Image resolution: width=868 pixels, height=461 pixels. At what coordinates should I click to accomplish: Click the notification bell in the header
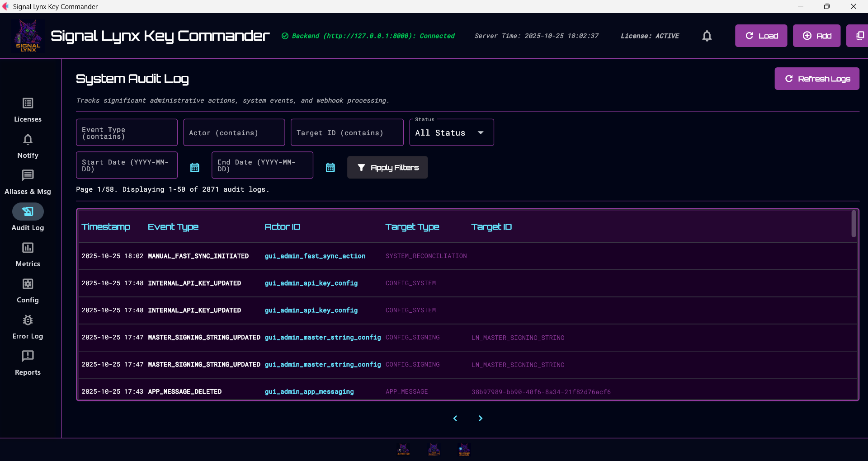[x=707, y=36]
